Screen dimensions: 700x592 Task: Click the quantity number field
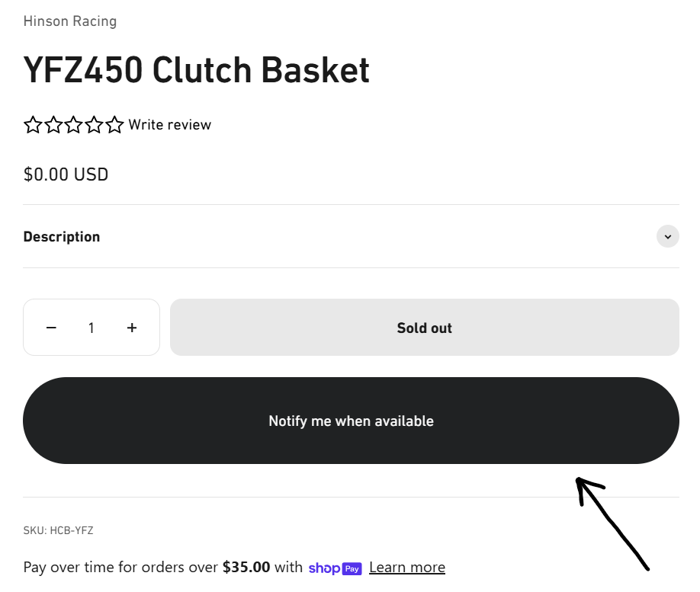click(92, 328)
